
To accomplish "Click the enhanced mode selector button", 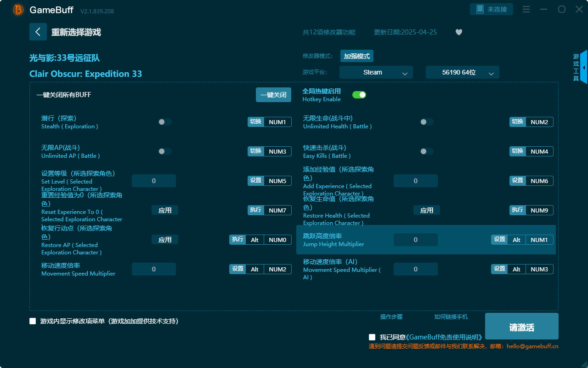I will (357, 56).
